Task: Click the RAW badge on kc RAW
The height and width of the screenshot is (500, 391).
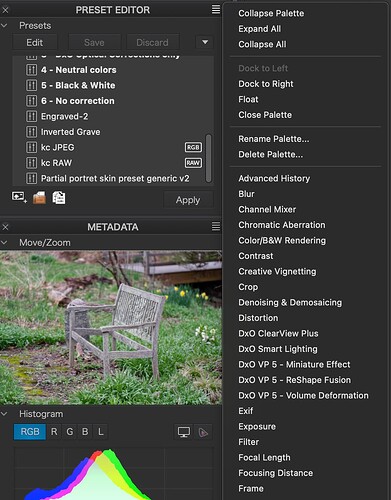Action: [x=193, y=163]
